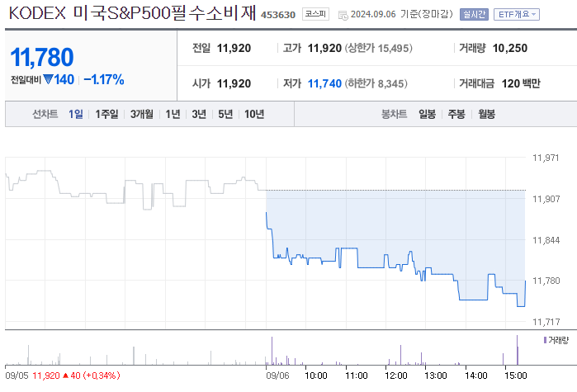Viewport: 577px width, 392px height.
Task: Click the red up-triangle next to 40
Action: [65, 375]
